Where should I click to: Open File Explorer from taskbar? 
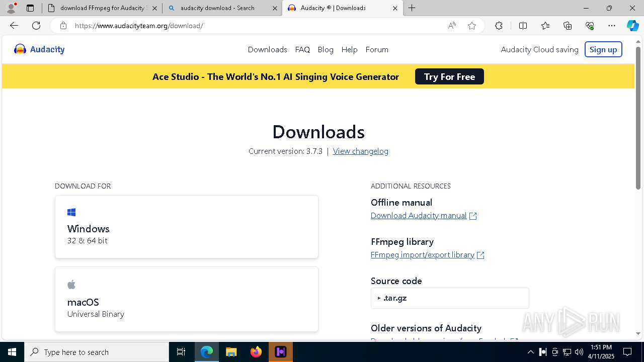click(x=231, y=352)
